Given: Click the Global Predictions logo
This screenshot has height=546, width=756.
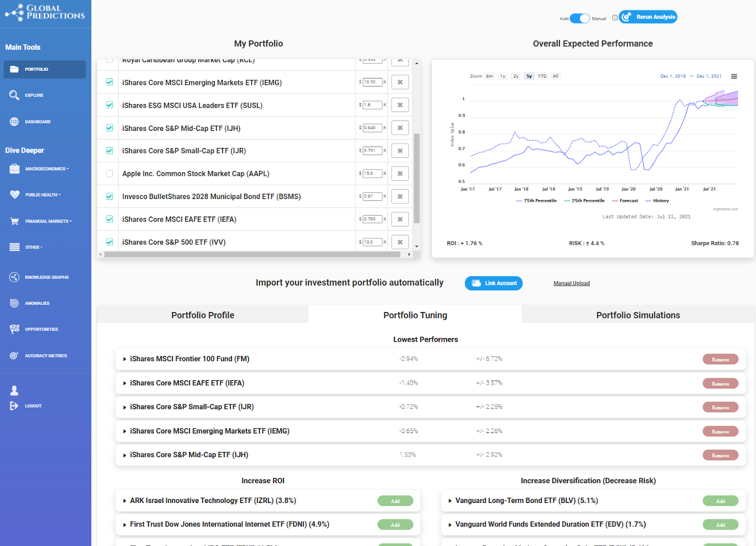Looking at the screenshot, I should point(45,12).
